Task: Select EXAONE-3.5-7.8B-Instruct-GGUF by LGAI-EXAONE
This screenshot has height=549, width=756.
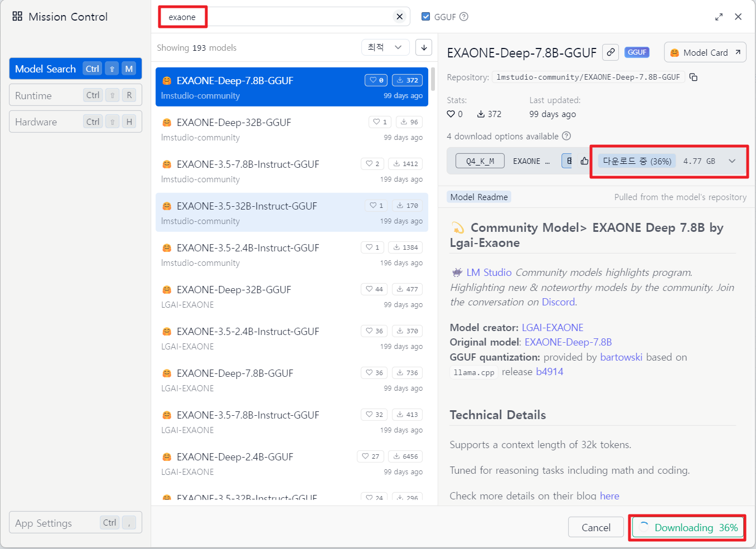Action: tap(292, 421)
